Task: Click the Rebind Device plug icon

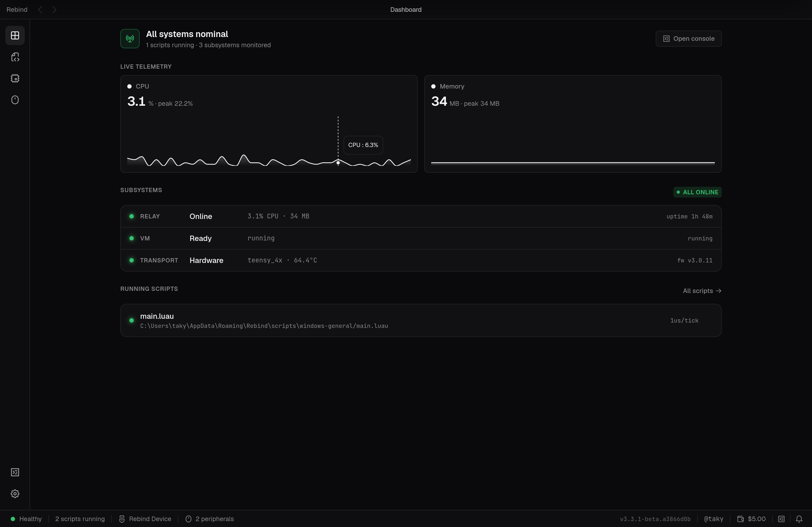Action: [x=122, y=519]
